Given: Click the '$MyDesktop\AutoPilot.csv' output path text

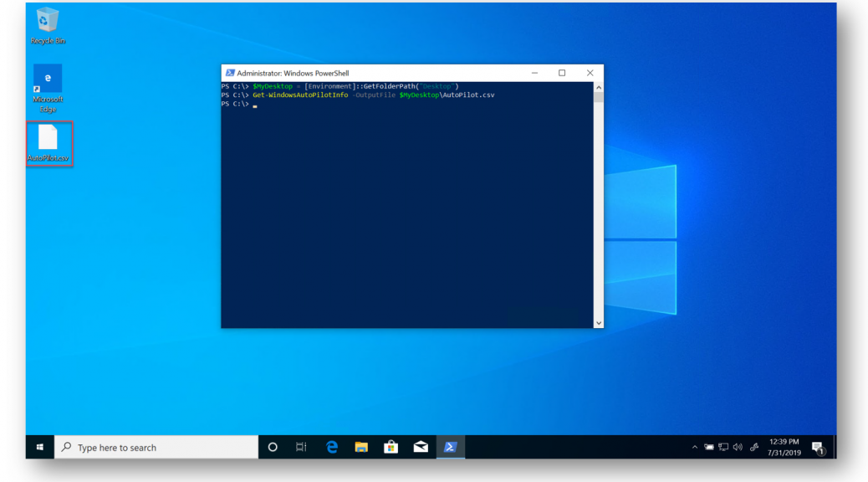Looking at the screenshot, I should click(x=447, y=95).
